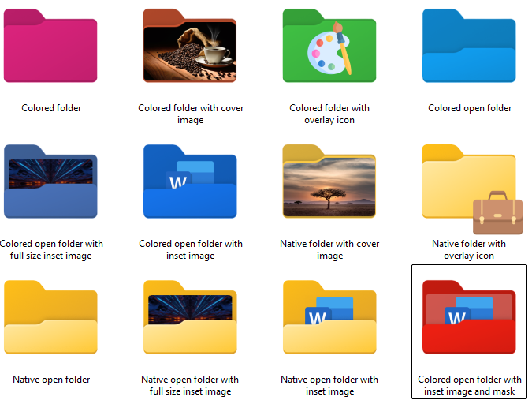Click the briefcase overlay on the native folder

pyautogui.click(x=497, y=212)
